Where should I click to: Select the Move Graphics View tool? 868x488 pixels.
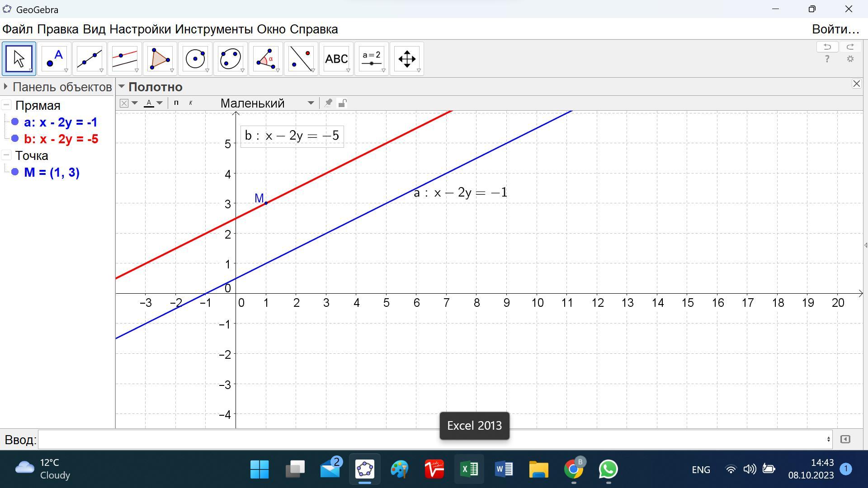coord(407,59)
